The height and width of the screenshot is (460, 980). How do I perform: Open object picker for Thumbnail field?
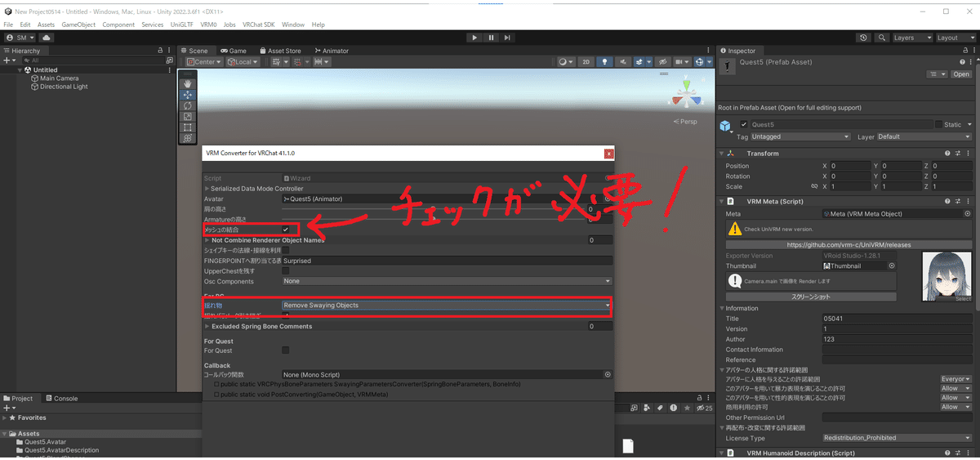[892, 266]
